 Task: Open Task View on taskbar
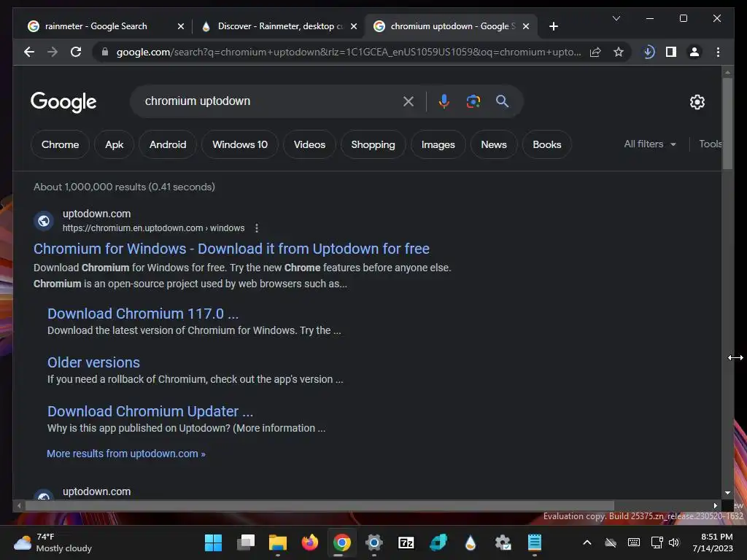(246, 542)
